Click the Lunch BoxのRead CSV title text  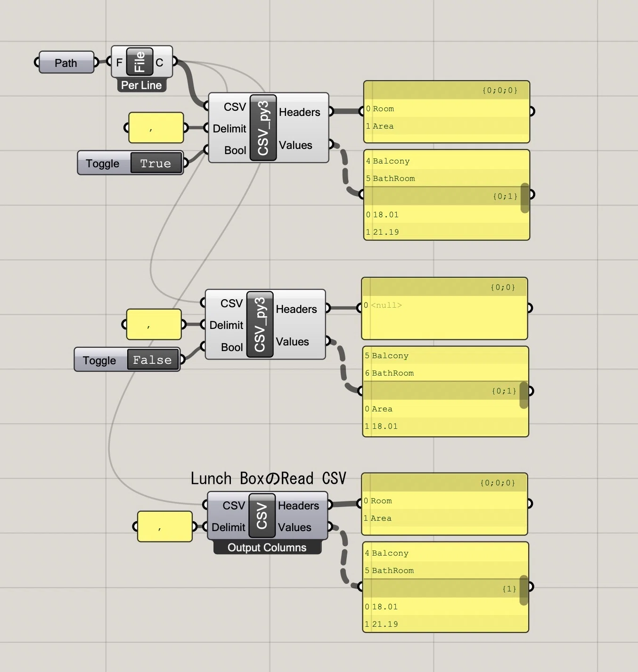(x=268, y=478)
